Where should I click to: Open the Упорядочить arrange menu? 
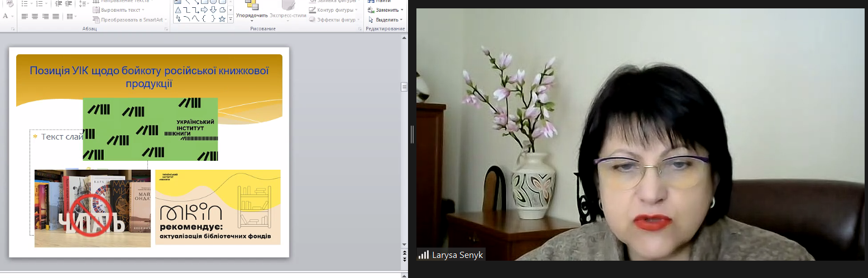251,12
